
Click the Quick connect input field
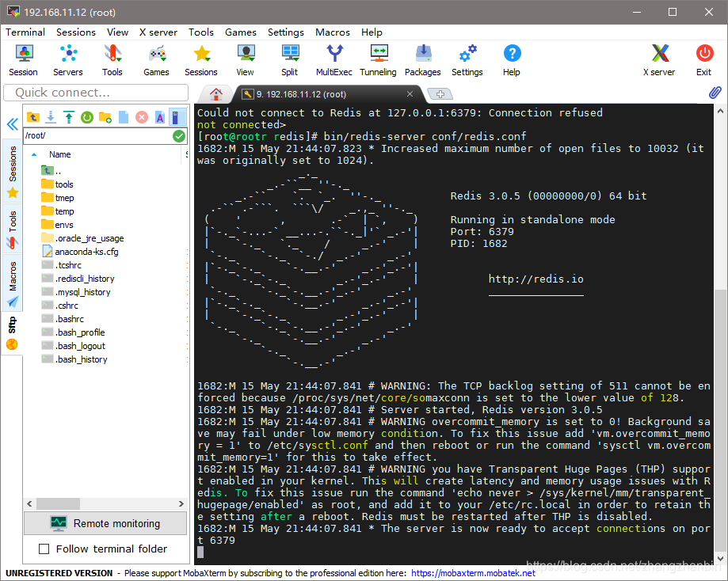(96, 93)
